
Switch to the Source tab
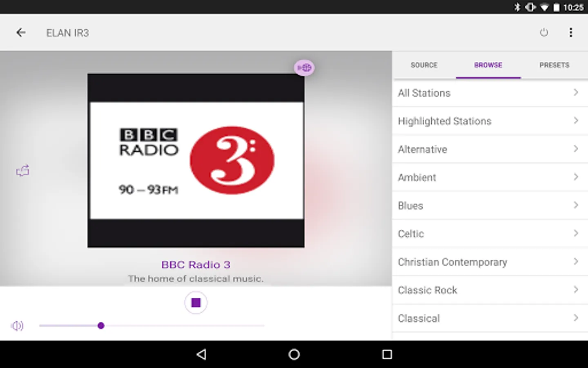coord(424,65)
